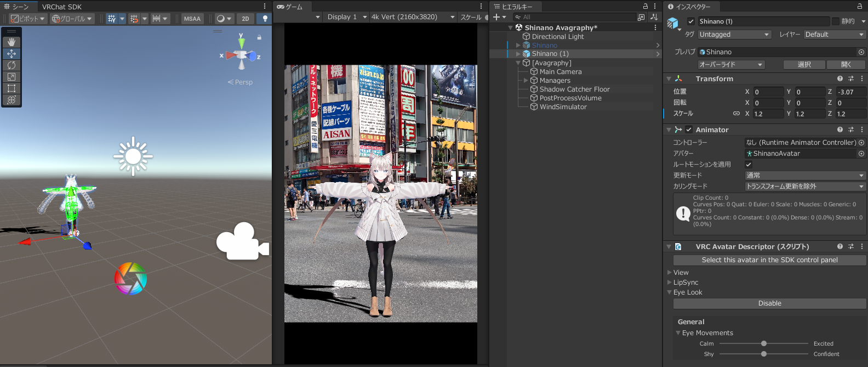Viewport: 868px width, 367px height.
Task: Toggle grid snapping icon in scene toolbar
Action: 134,19
